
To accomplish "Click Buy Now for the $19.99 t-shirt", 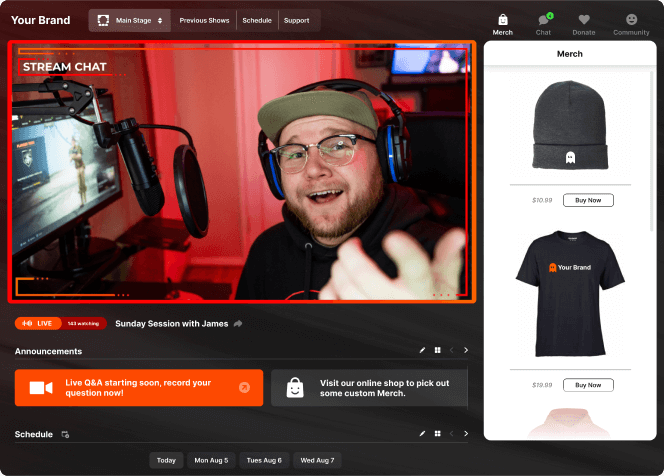I will pos(588,385).
